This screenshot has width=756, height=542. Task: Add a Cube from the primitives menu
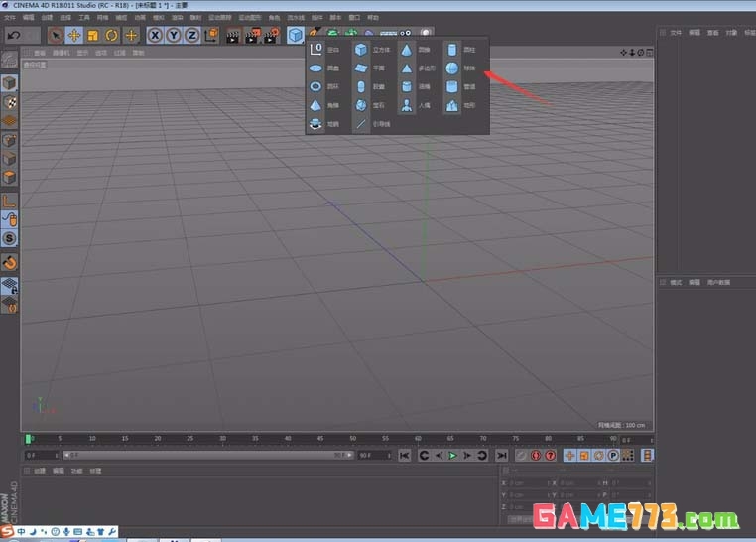(360, 49)
